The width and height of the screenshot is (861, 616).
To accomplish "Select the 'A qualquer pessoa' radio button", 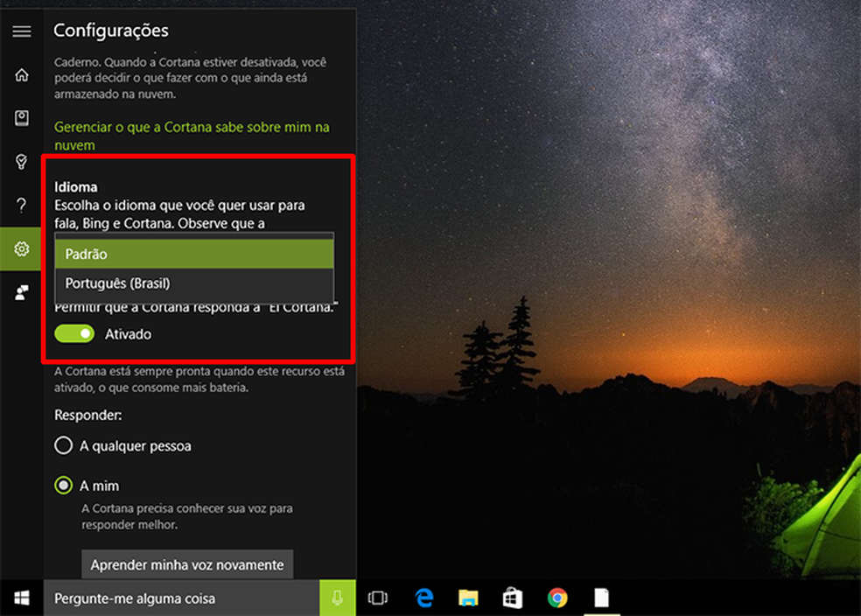I will [x=63, y=445].
